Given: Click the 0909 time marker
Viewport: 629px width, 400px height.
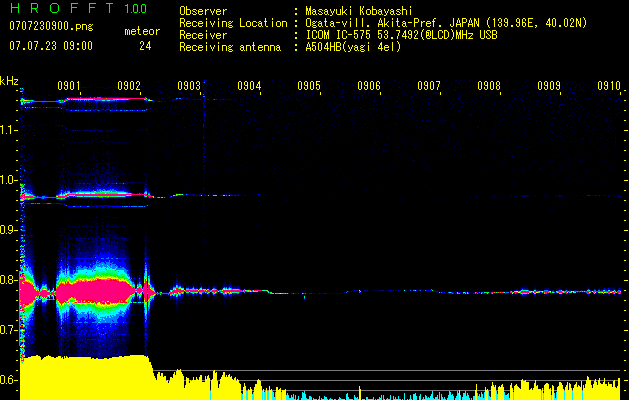Looking at the screenshot, I should [549, 85].
